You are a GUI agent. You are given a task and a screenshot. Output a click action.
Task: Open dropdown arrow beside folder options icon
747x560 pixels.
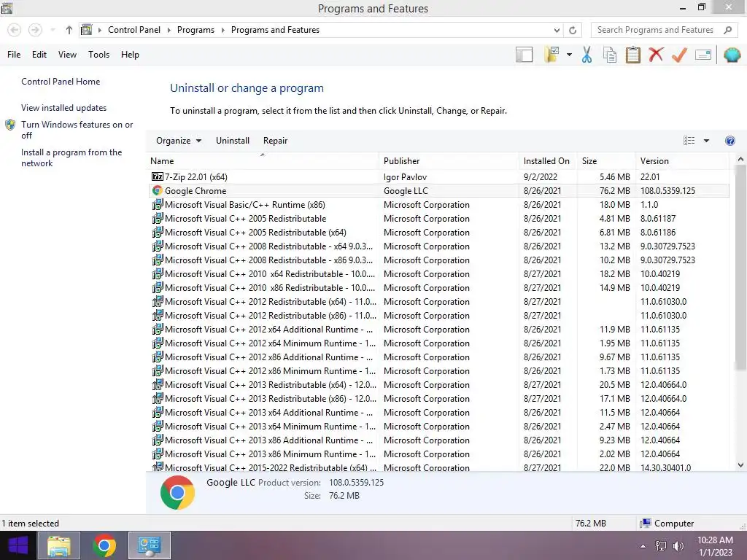(x=569, y=55)
